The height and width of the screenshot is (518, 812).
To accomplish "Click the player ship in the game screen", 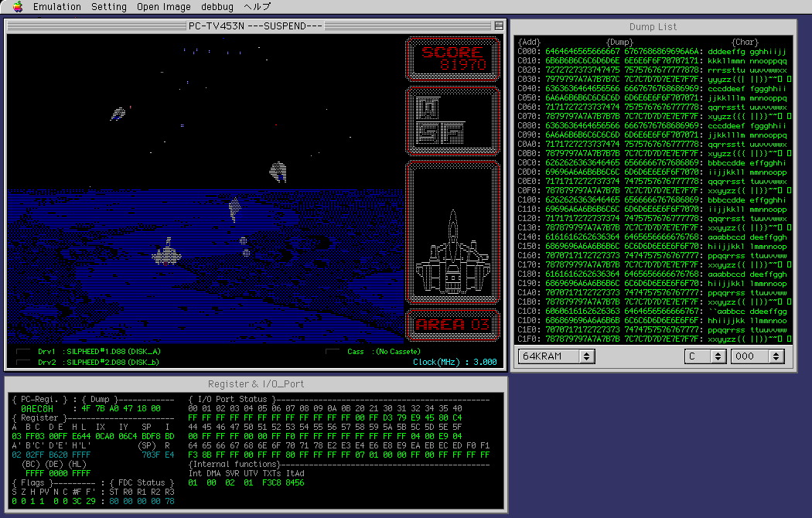I will [x=167, y=253].
